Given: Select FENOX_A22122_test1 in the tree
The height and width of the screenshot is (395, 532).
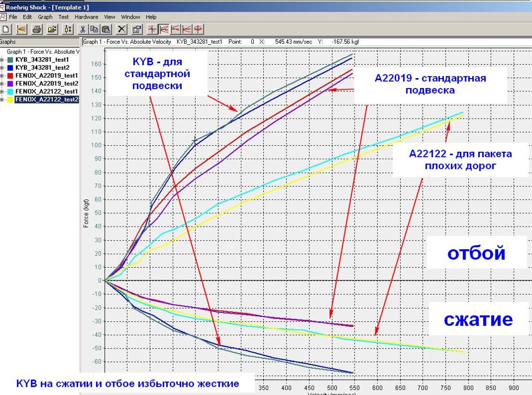Looking at the screenshot, I should [47, 91].
